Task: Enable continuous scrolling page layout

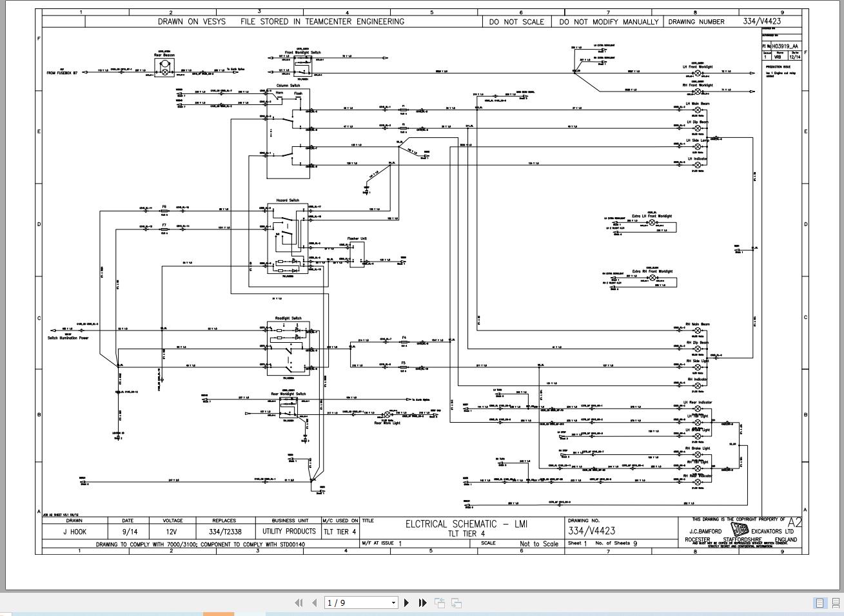Action: click(835, 602)
